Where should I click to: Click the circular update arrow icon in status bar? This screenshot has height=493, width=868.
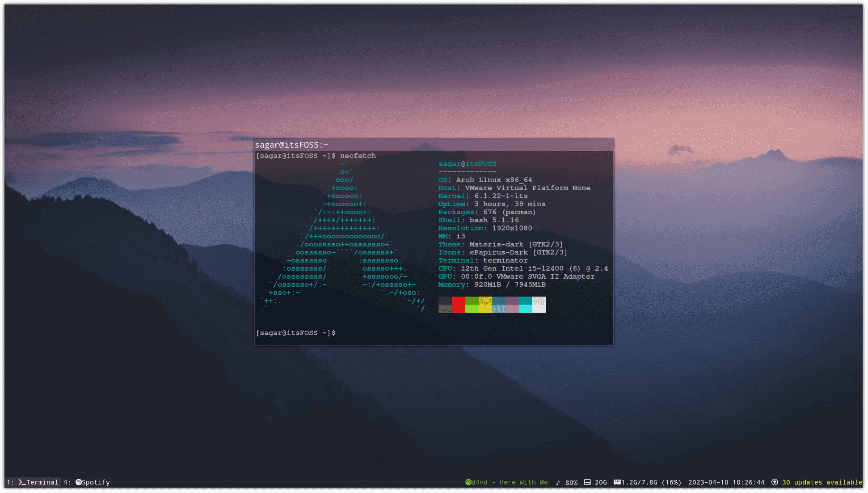point(775,482)
